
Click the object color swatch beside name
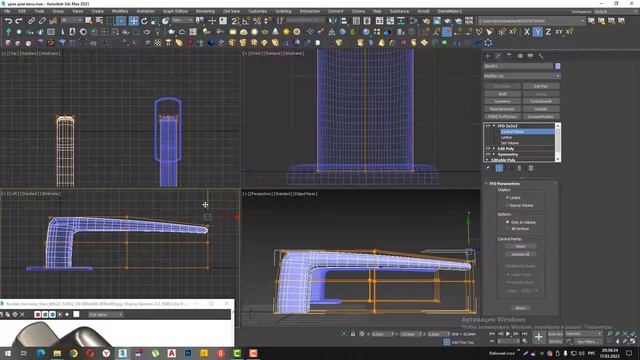[x=558, y=66]
